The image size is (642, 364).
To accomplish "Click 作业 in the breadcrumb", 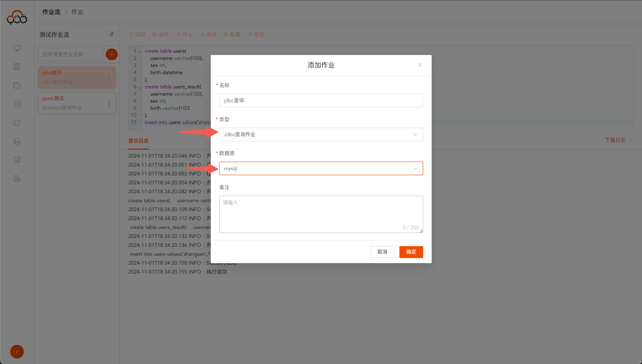I will click(77, 12).
